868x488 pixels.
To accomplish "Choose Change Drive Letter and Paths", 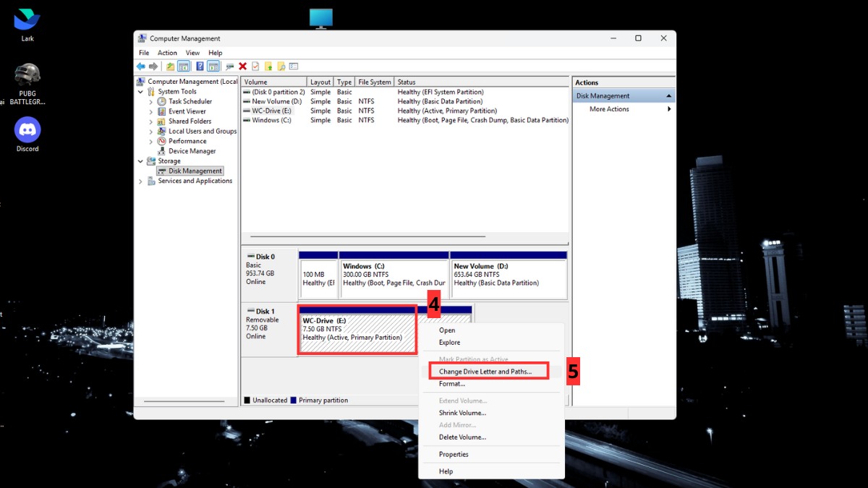I will tap(485, 372).
